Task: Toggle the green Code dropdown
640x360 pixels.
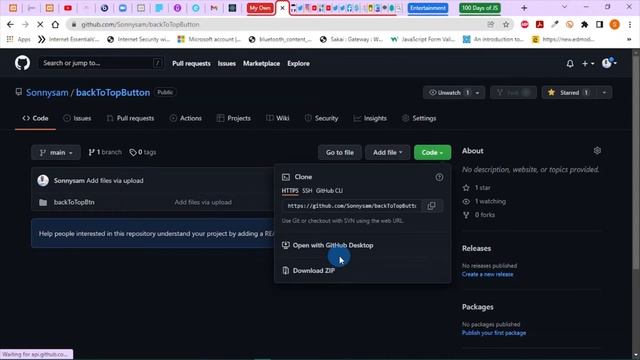Action: tap(432, 153)
